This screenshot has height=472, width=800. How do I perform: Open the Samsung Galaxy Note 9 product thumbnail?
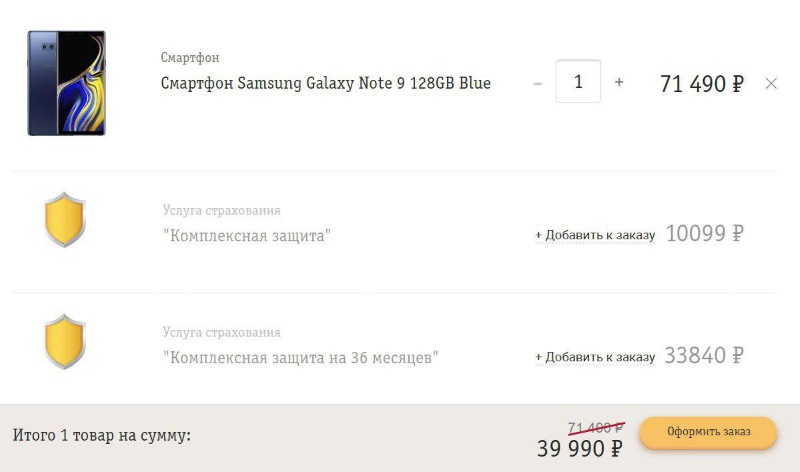coord(66,83)
